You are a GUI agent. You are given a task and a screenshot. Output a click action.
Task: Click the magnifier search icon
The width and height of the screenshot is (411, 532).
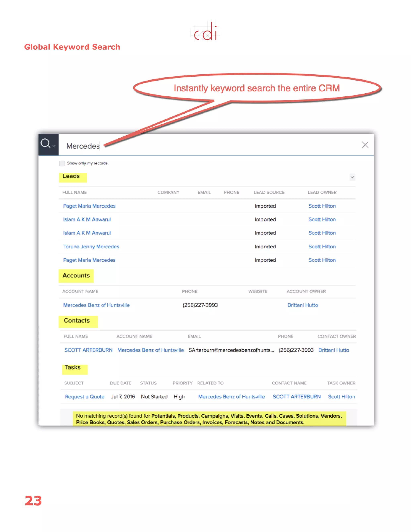click(x=45, y=143)
